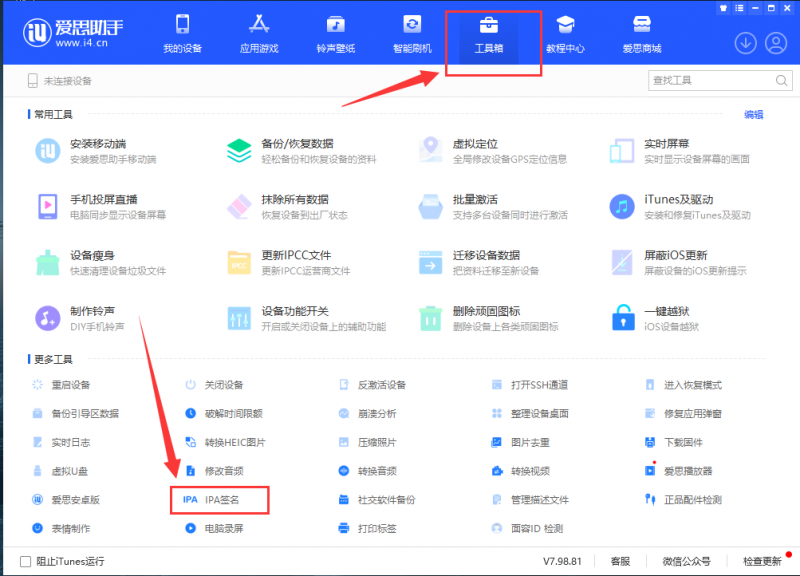Image resolution: width=800 pixels, height=576 pixels.
Task: Launch the 爱思播放器 tool
Action: click(x=679, y=471)
